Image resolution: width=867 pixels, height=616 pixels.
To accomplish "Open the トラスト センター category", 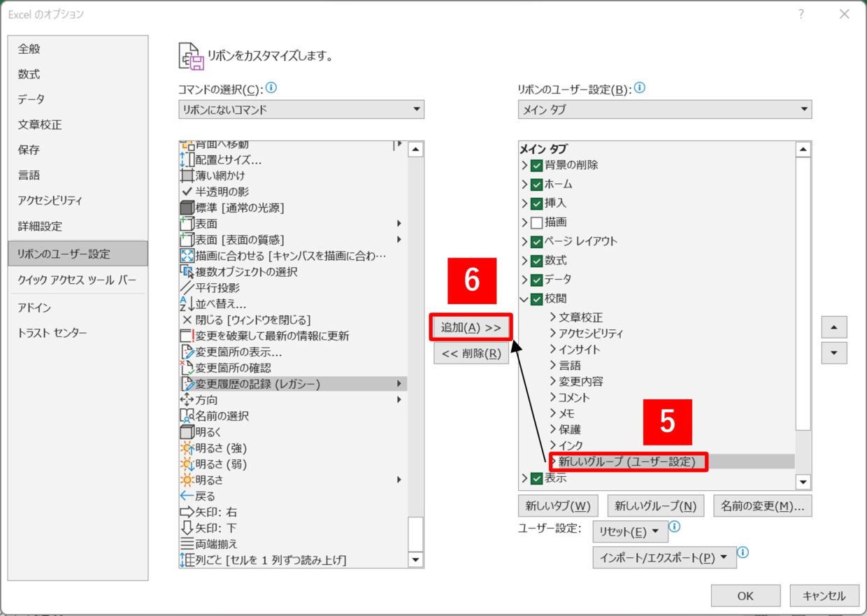I will click(x=78, y=333).
